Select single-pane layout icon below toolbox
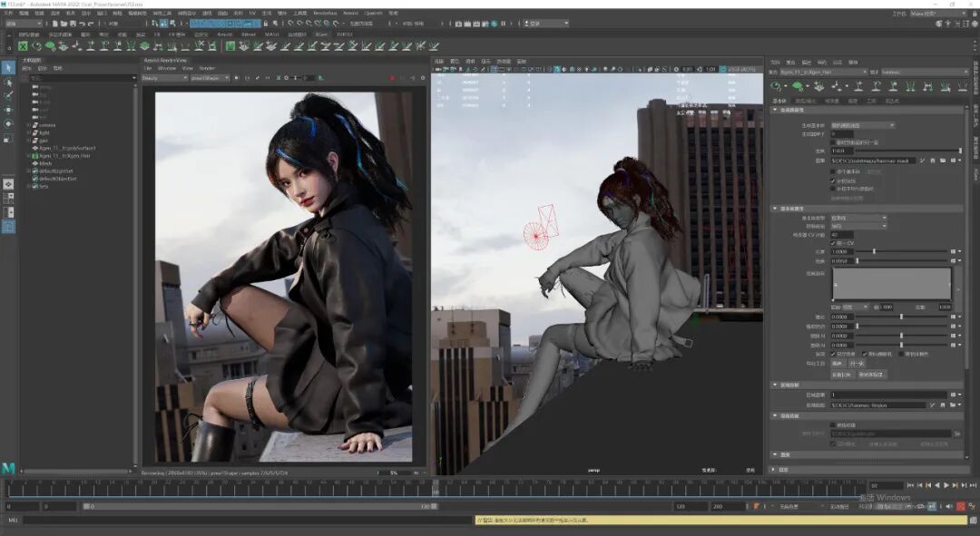This screenshot has width=980, height=536. (x=8, y=184)
